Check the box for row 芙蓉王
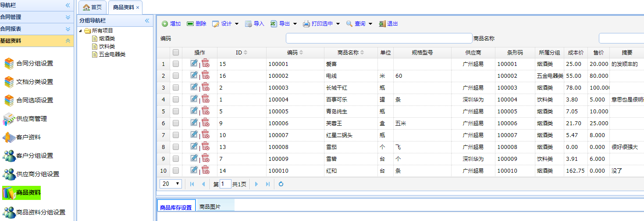The image size is (644, 221). 176,123
